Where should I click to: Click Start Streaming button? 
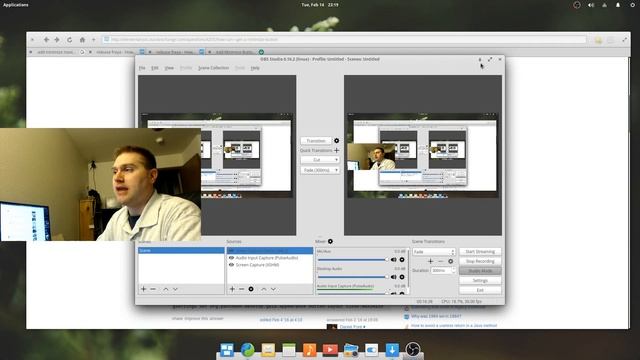click(480, 251)
